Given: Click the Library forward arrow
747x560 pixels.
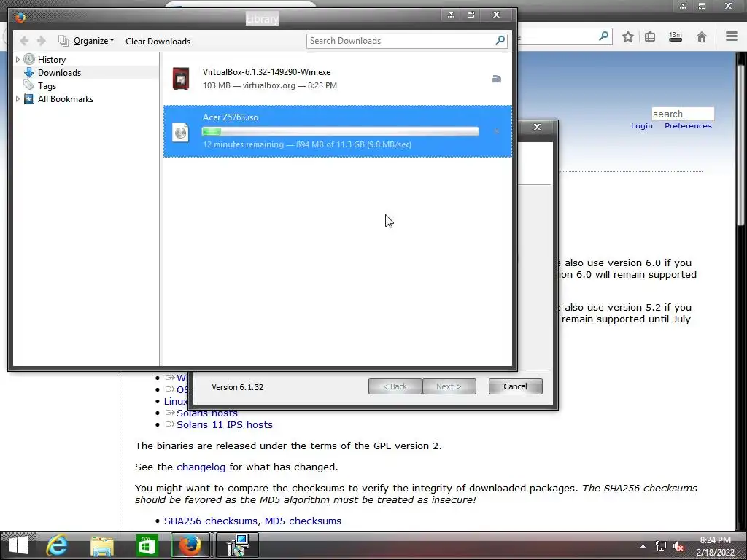Looking at the screenshot, I should [x=42, y=41].
